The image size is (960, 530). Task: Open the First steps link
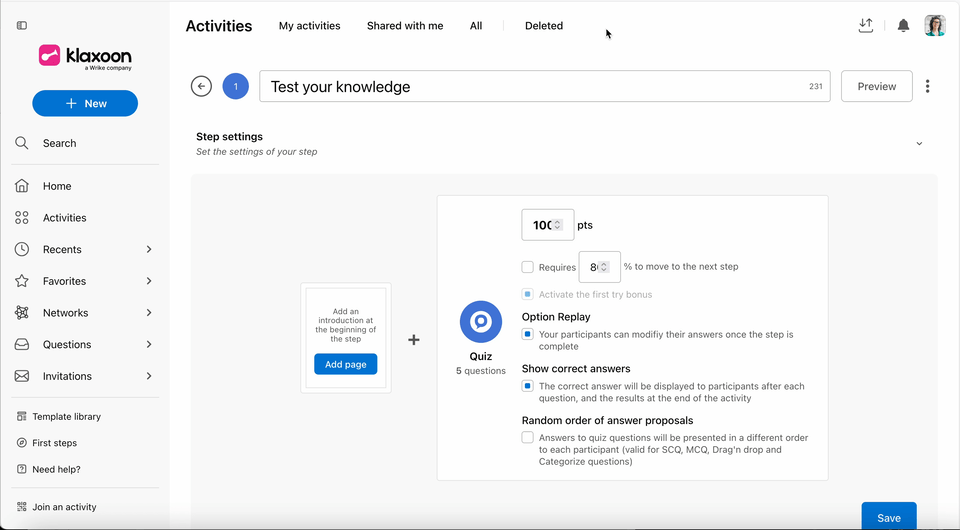(54, 442)
